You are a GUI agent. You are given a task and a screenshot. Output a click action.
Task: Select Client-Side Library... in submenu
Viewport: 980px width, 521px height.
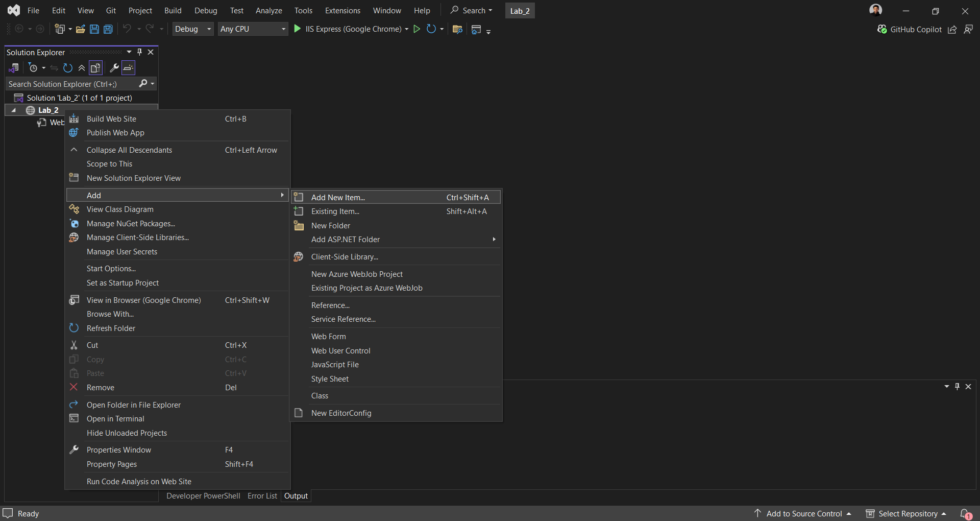coord(396,257)
